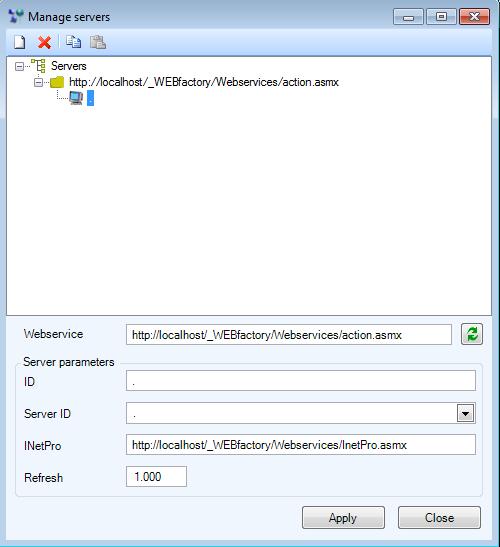Close the window with red X
Image resolution: width=500 pixels, height=547 pixels.
coord(474,16)
